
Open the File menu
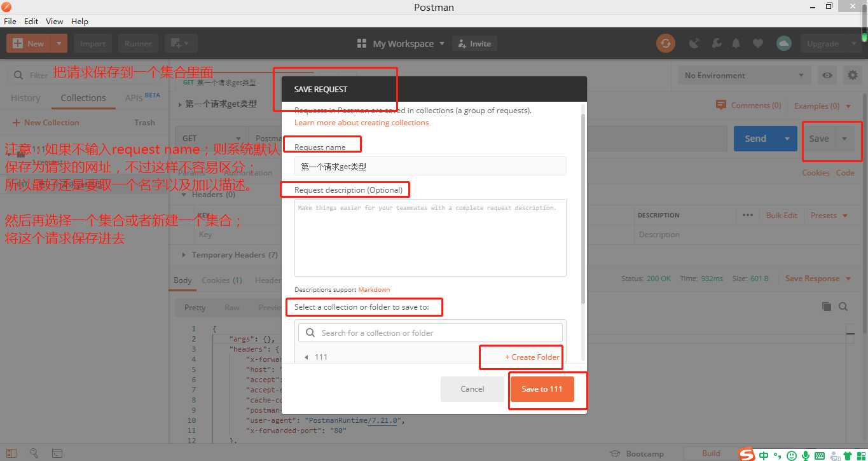pos(10,21)
